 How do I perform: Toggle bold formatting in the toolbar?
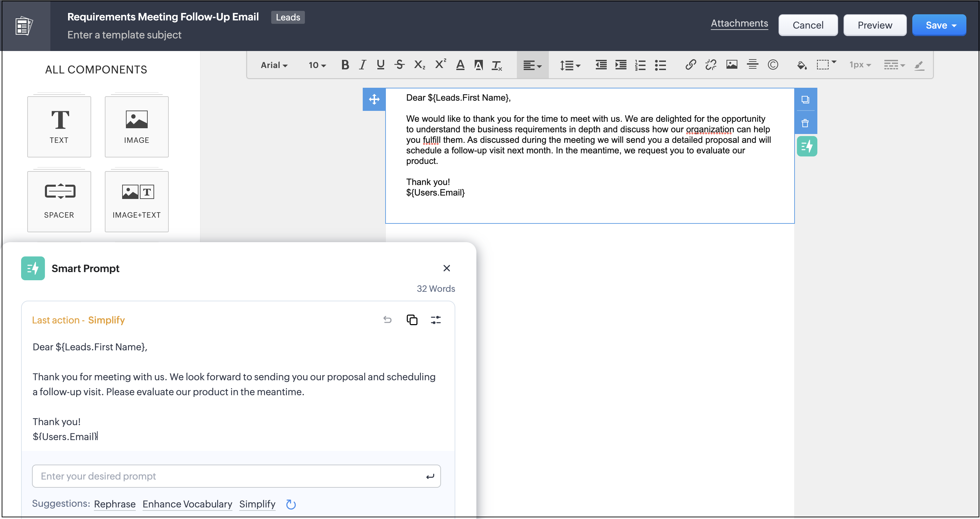coord(345,65)
